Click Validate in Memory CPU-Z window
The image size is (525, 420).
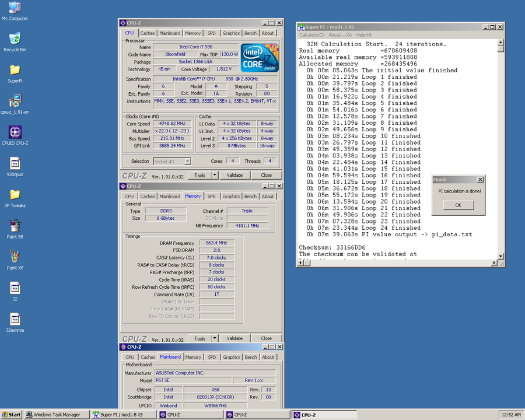click(235, 338)
